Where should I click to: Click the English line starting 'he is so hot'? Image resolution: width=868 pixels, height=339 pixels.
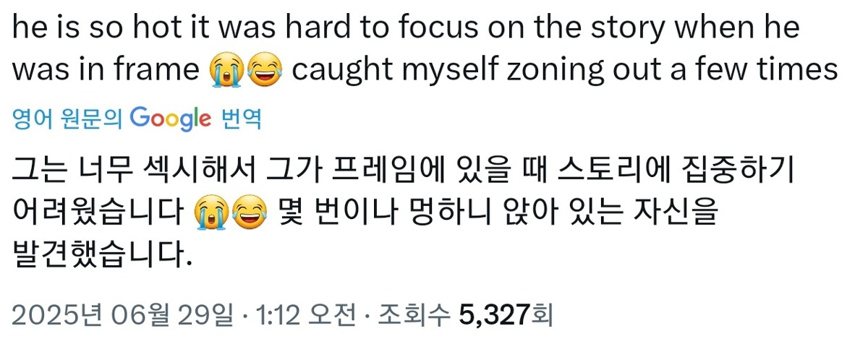[407, 27]
